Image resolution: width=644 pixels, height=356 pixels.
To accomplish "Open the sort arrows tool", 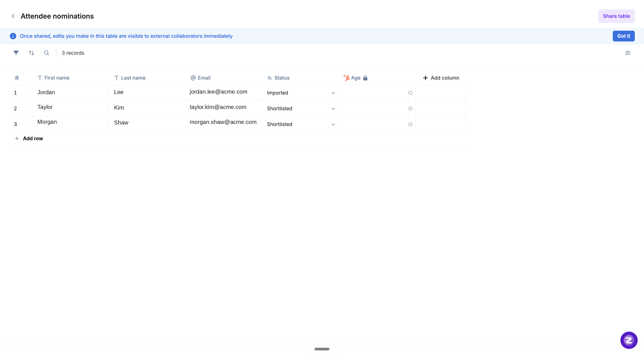I will [31, 53].
